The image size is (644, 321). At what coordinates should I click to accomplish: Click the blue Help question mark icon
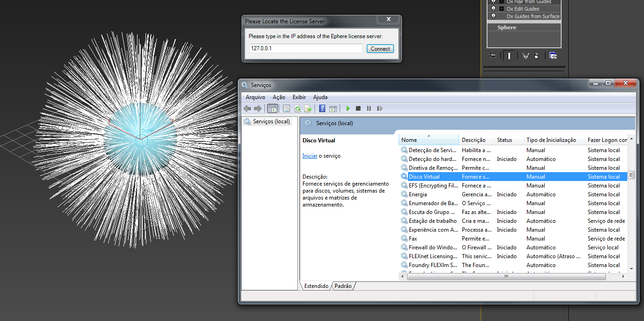(322, 108)
